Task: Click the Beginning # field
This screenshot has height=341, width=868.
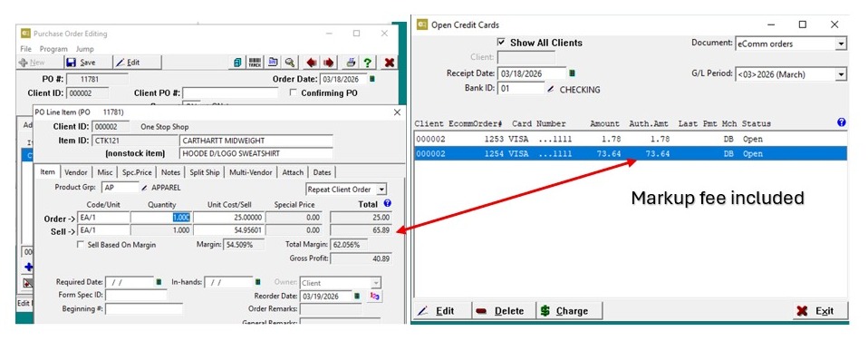Action: [x=144, y=308]
